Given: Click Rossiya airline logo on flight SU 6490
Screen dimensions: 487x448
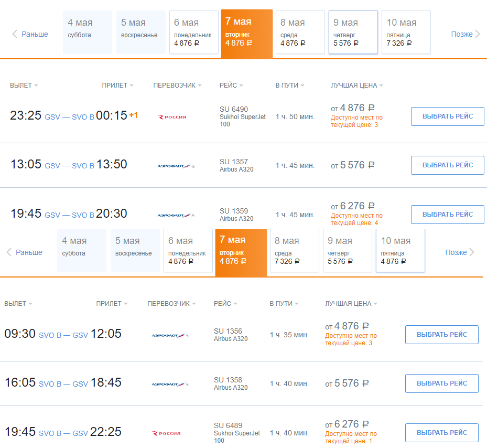Looking at the screenshot, I should 172,117.
